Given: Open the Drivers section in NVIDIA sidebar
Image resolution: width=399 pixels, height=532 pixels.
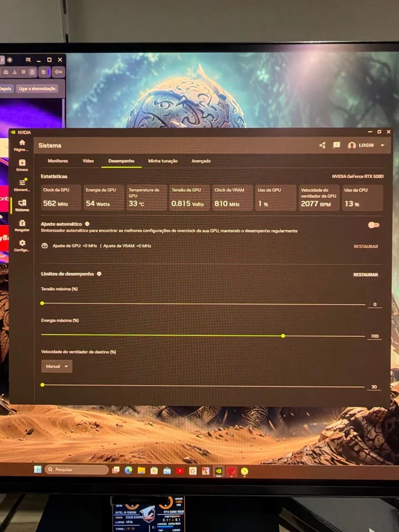Looking at the screenshot, I should [x=22, y=163].
